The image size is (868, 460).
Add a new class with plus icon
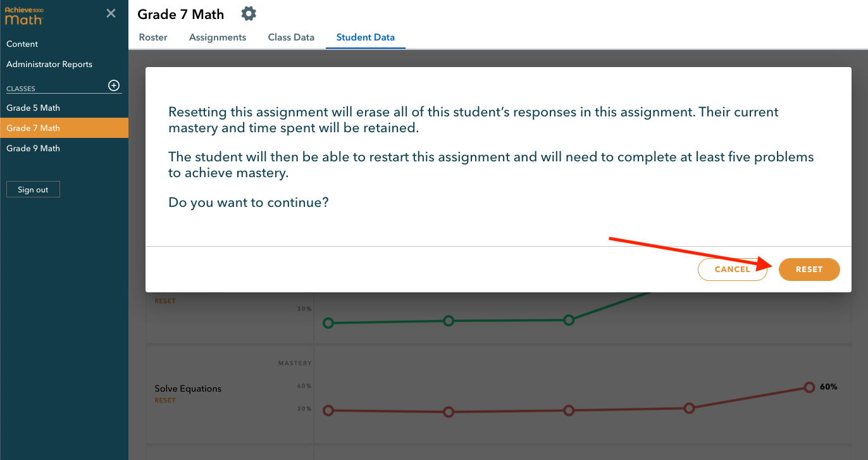(x=114, y=85)
